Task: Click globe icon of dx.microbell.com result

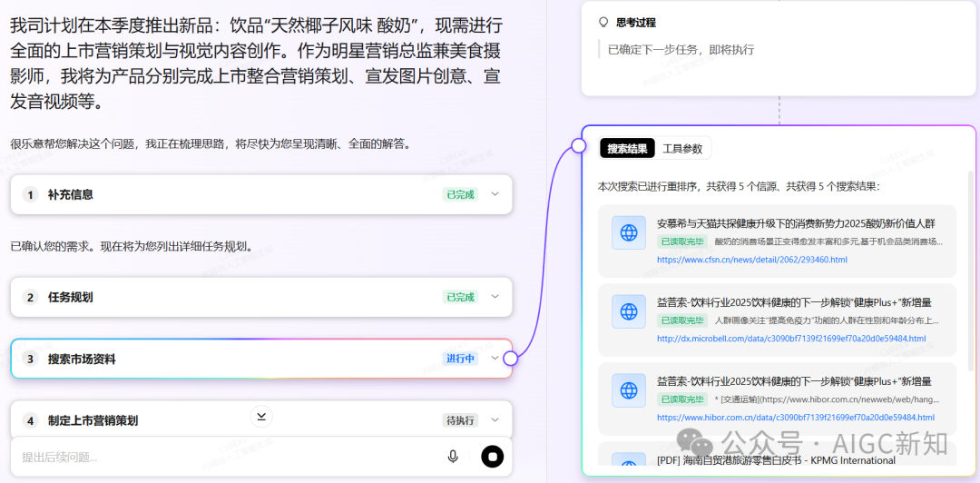Action: click(629, 311)
